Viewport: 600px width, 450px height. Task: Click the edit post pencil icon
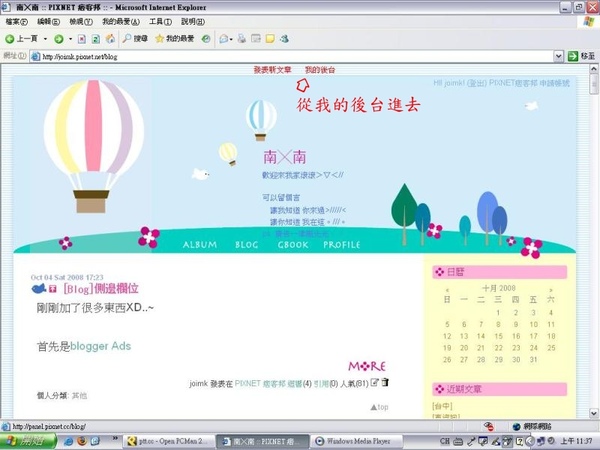tap(374, 382)
